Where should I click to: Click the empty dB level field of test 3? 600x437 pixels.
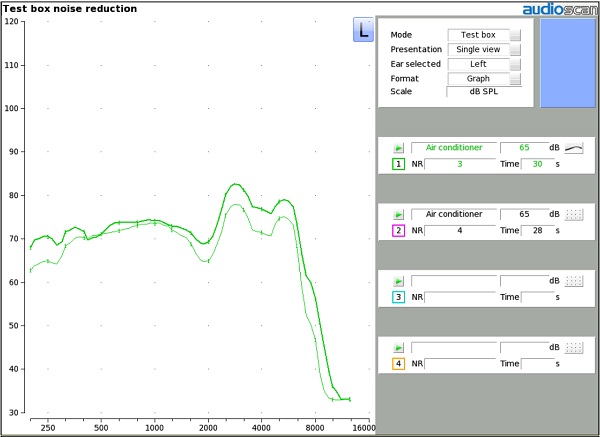(x=524, y=281)
